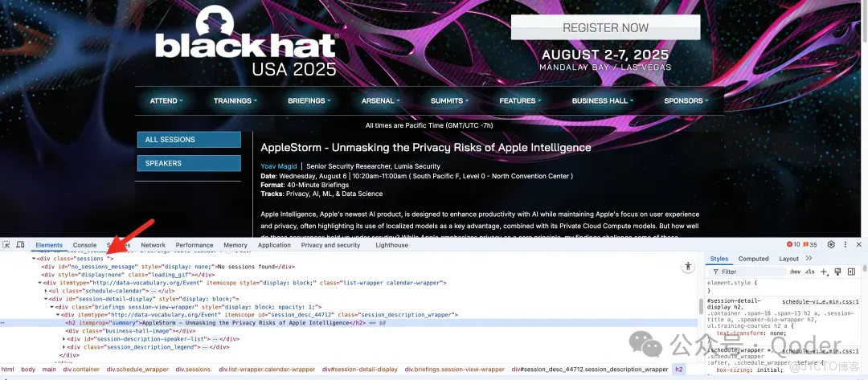Select the h2 itemprop summary DOM row
868x380 pixels.
pos(349,322)
